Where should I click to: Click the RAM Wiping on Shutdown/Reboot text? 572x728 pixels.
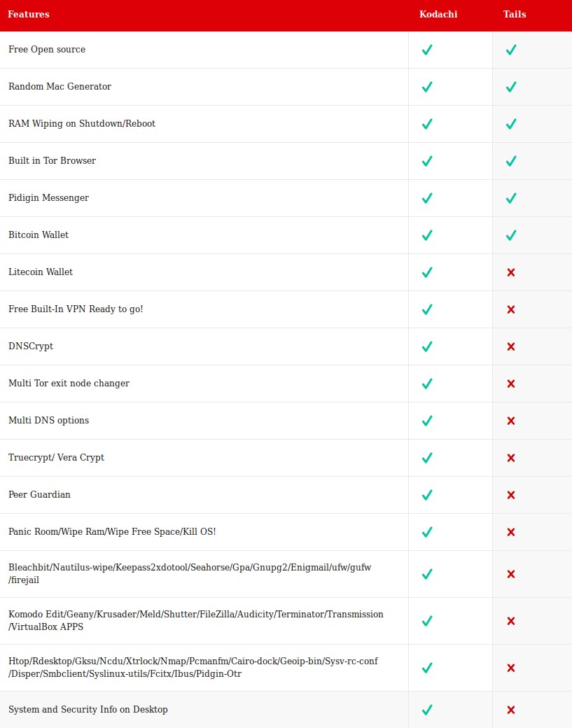coord(82,124)
